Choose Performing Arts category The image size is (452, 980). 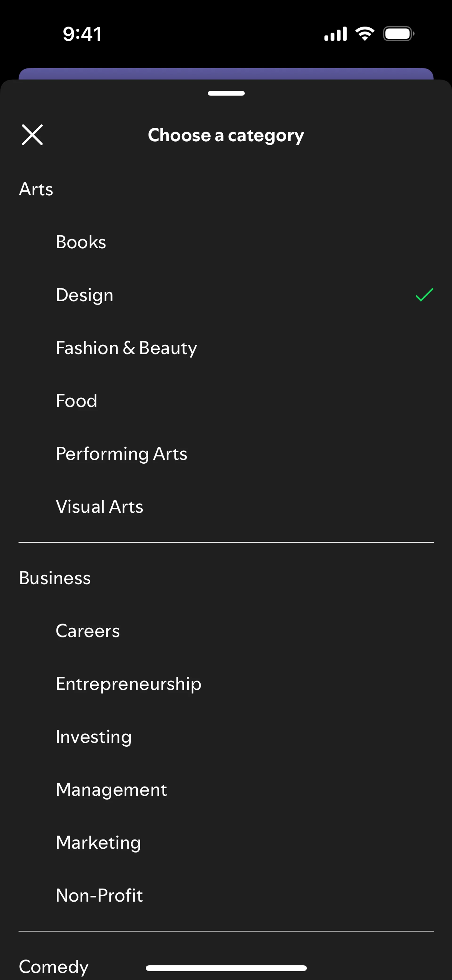[x=121, y=454]
